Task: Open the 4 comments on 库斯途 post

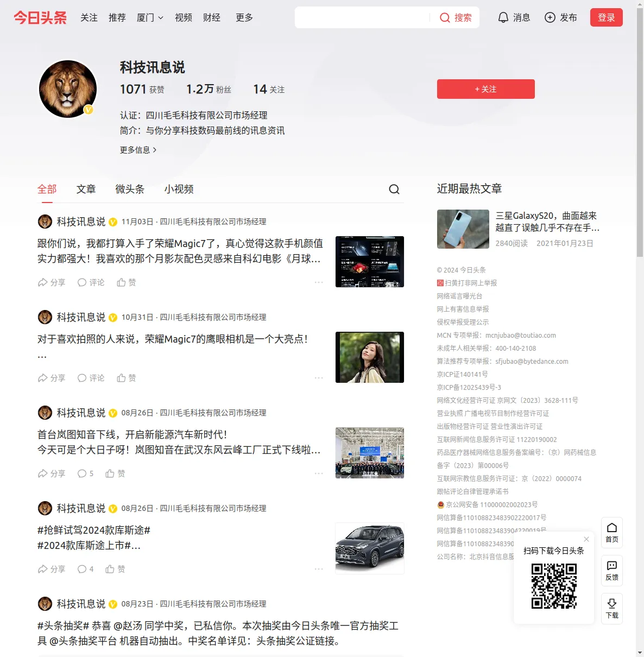Action: (85, 569)
